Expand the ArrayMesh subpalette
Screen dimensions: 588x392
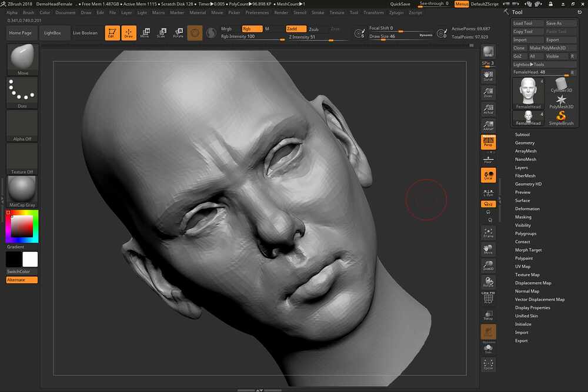point(526,151)
